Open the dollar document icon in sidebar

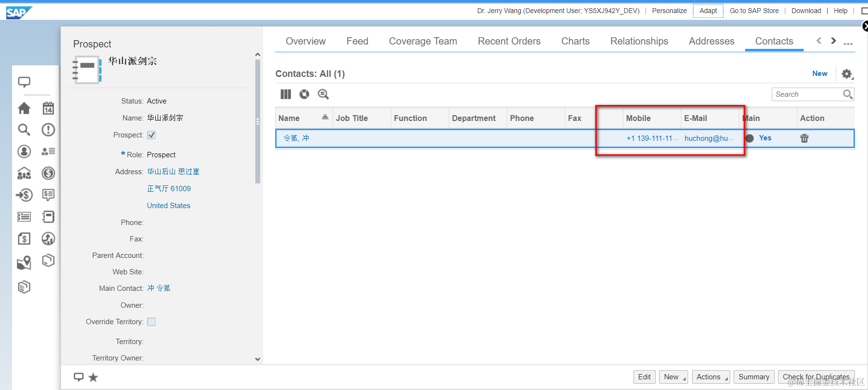click(x=24, y=239)
